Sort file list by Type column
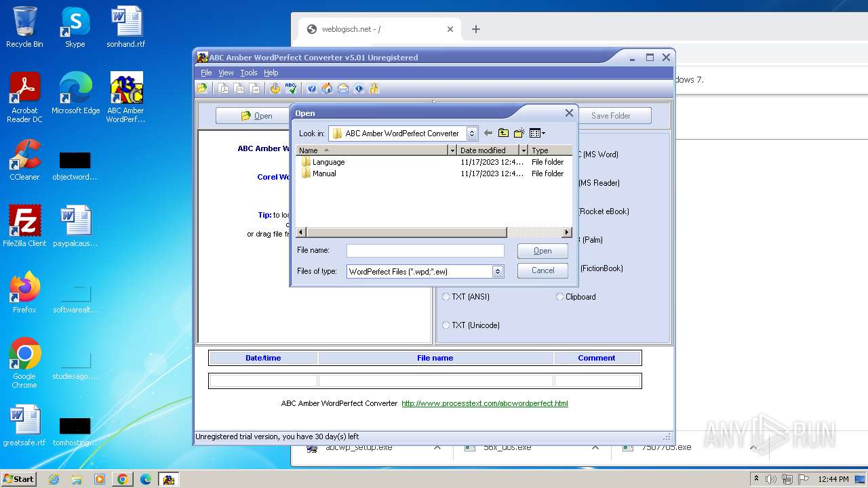The width and height of the screenshot is (868, 488). click(x=550, y=150)
